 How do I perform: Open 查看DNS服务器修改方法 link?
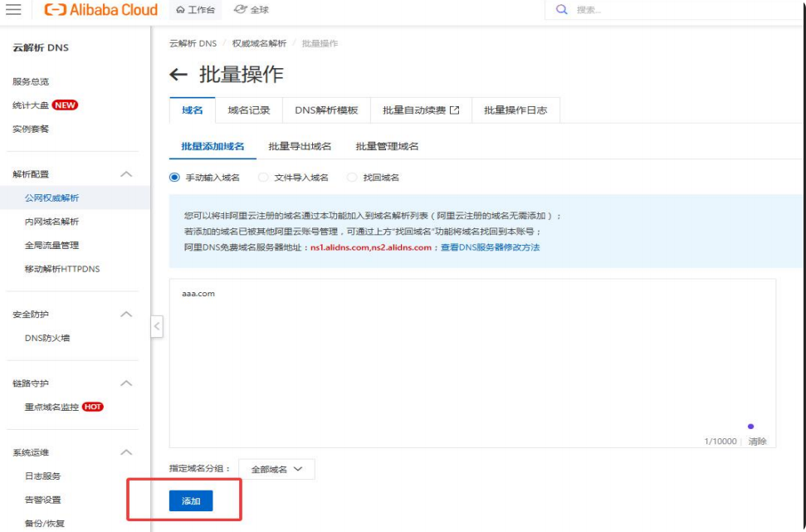click(x=490, y=247)
